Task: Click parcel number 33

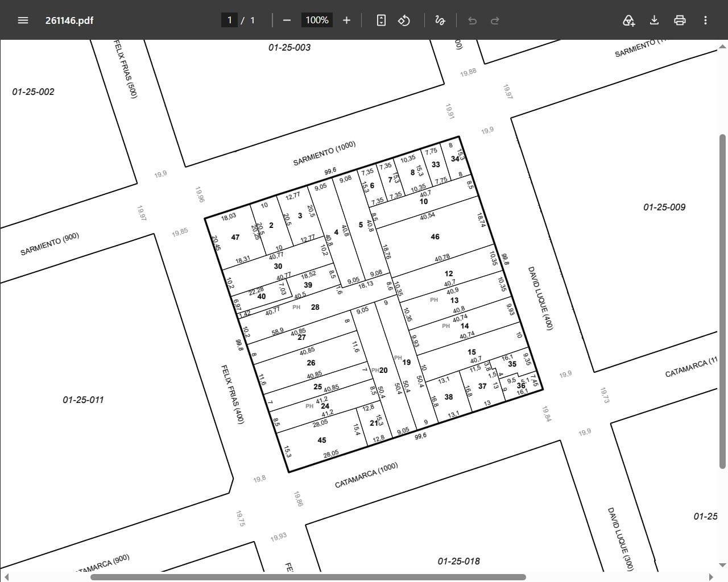Action: 436,164
